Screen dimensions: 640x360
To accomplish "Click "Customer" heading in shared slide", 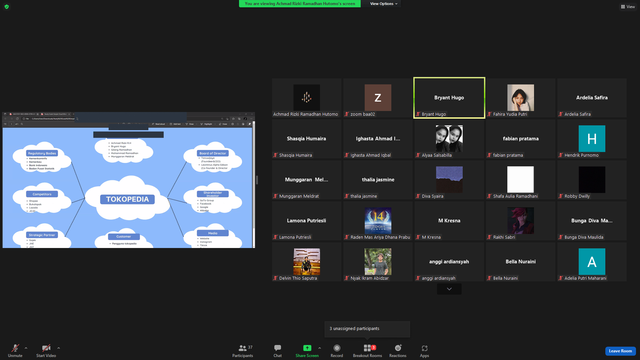I will (x=124, y=236).
